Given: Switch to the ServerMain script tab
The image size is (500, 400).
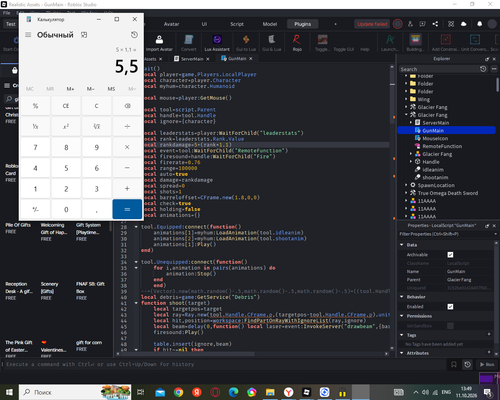Looking at the screenshot, I should (x=189, y=59).
